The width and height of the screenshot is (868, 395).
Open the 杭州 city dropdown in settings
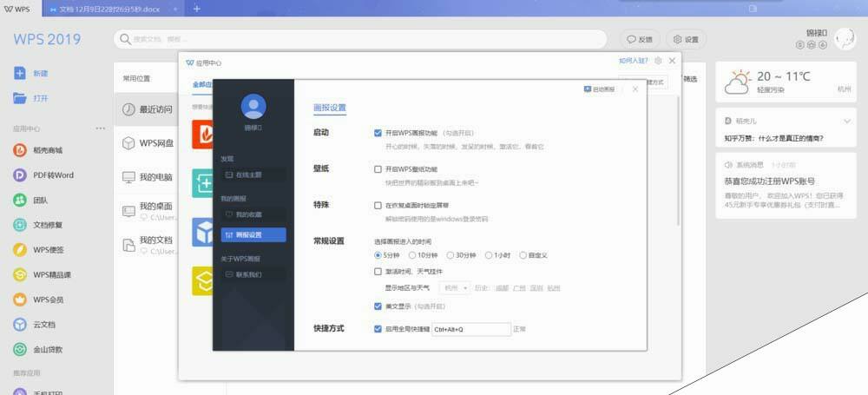click(455, 288)
